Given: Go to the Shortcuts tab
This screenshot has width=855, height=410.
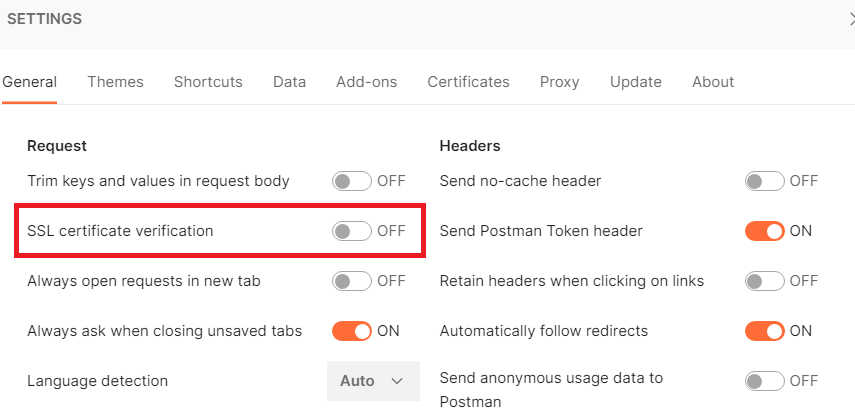Looking at the screenshot, I should (208, 82).
